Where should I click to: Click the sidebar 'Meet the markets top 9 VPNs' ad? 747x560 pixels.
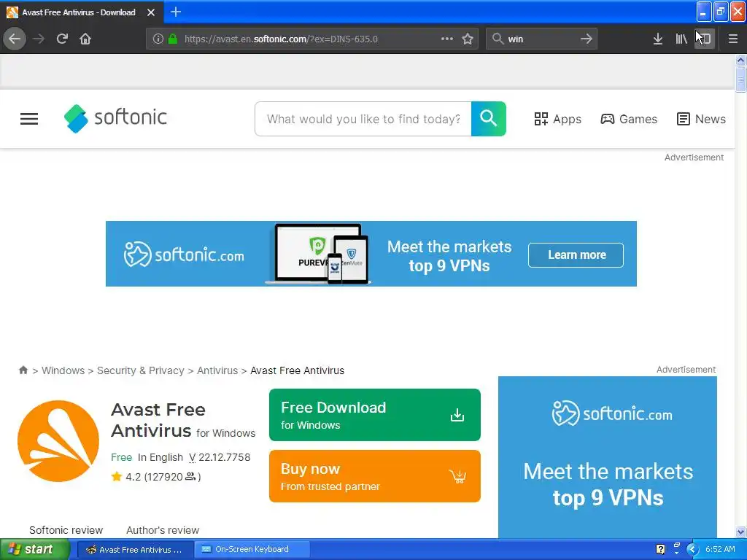coord(608,457)
